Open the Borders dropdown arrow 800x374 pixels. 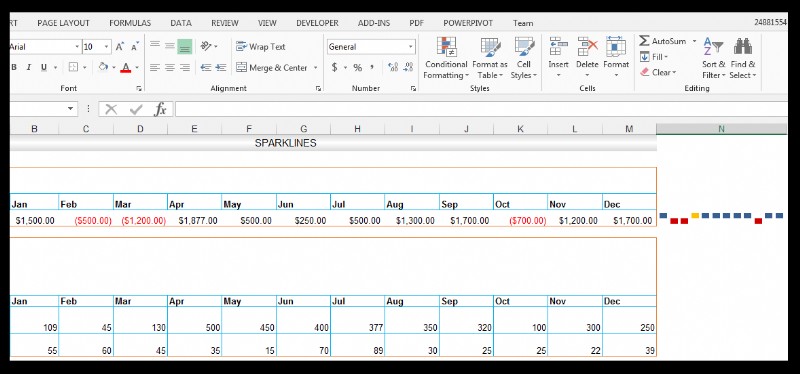tap(84, 67)
